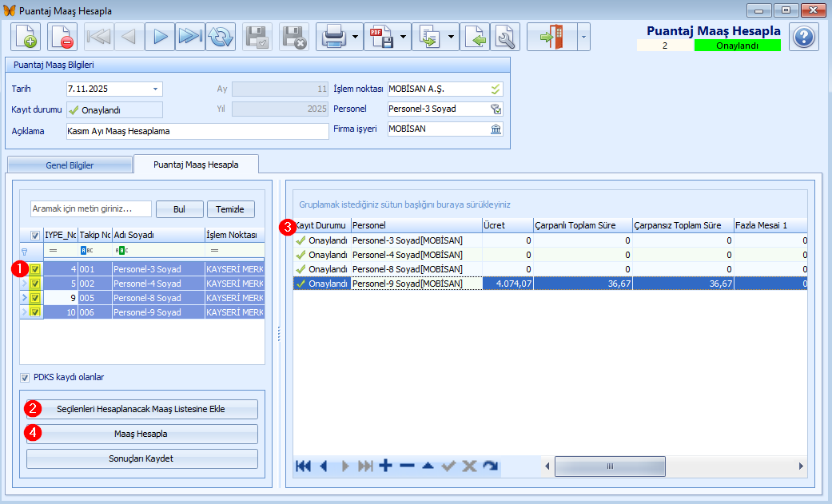Go to the next record in toolbar
Viewport: 832px width, 504px height.
click(x=160, y=37)
